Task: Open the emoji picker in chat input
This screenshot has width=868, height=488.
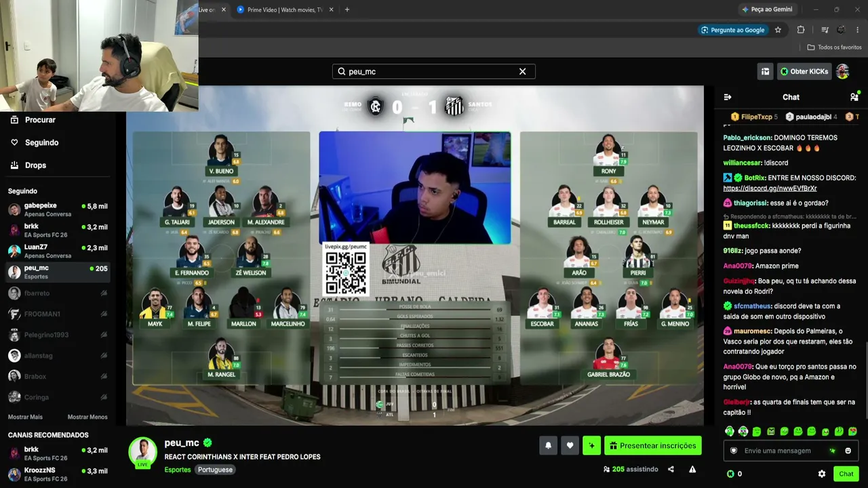Action: [x=848, y=451]
